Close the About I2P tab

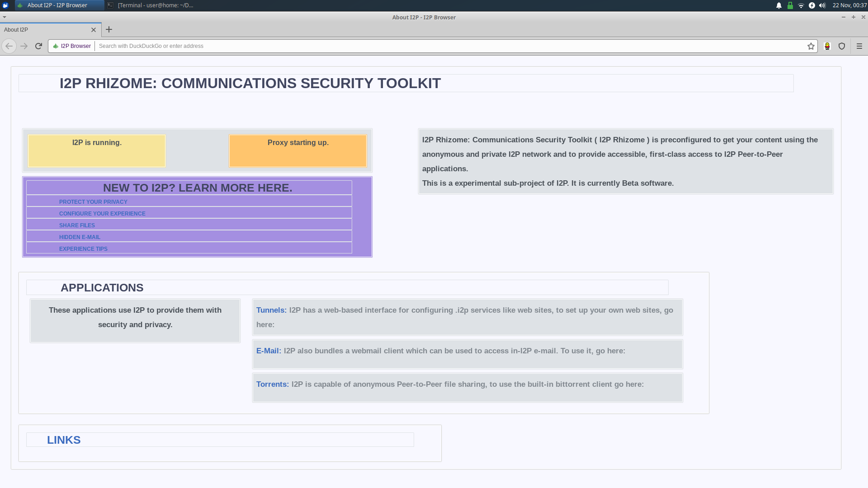(94, 30)
